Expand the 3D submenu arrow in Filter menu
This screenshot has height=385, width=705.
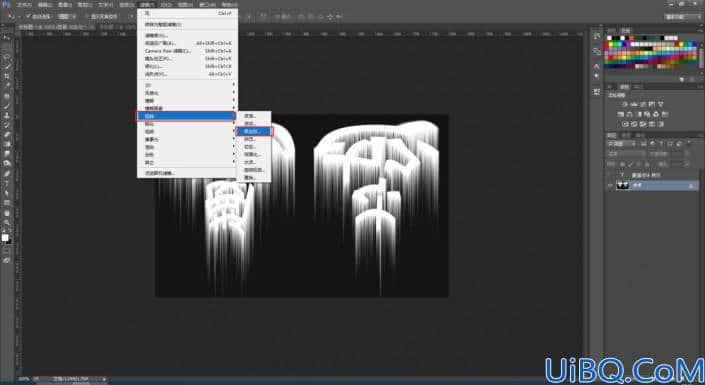coord(234,85)
